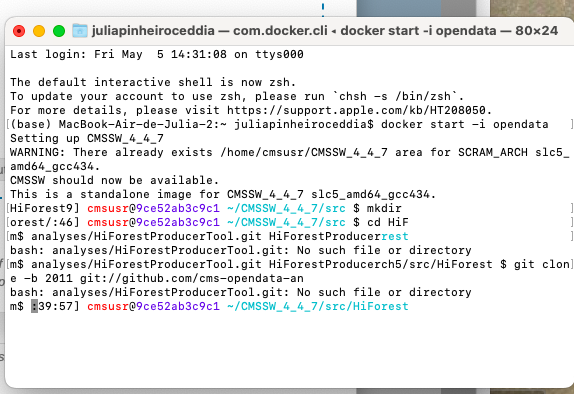Click the 80×24 size label in the title
Viewport: 574px width, 394px height.
537,31
